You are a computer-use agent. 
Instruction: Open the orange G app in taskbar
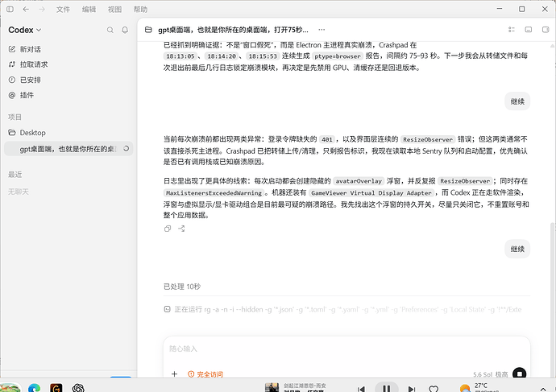pyautogui.click(x=56, y=387)
